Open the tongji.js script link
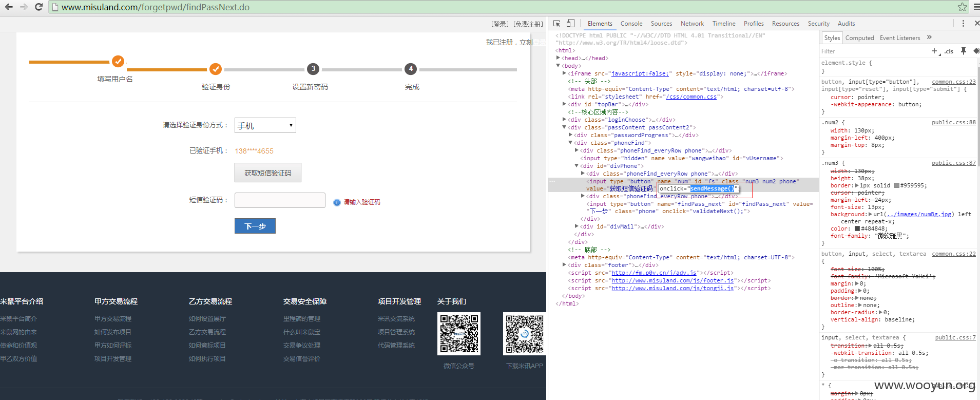Viewport: 980px width, 400px height. click(672, 288)
